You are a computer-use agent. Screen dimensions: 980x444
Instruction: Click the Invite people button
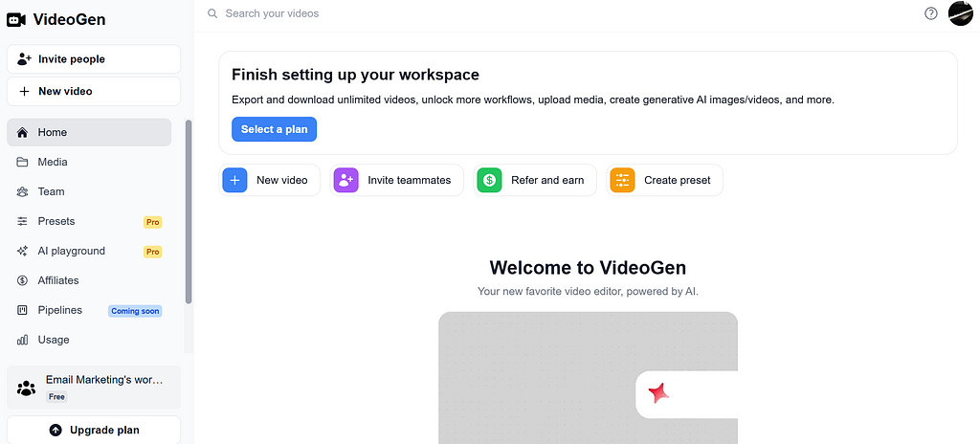(x=93, y=59)
